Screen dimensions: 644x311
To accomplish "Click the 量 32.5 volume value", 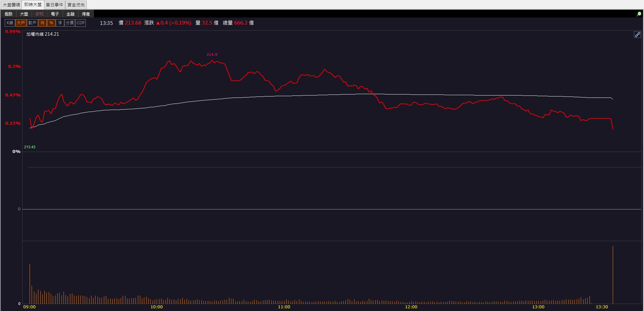I will [207, 23].
